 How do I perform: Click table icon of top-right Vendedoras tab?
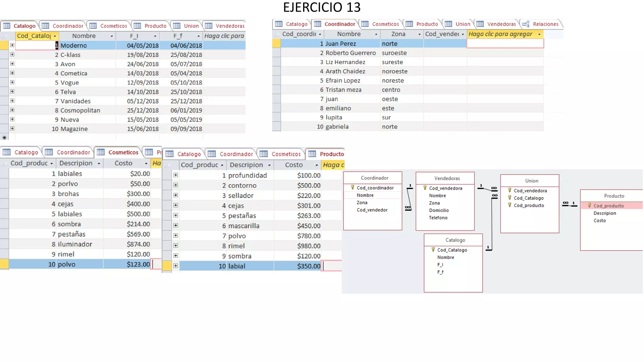tap(480, 24)
